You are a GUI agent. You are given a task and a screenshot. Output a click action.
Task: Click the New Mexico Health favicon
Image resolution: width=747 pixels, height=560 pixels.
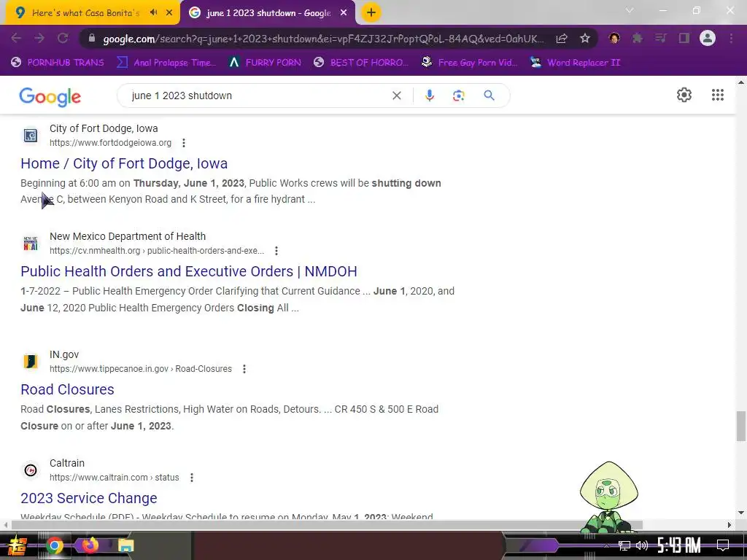[31, 244]
